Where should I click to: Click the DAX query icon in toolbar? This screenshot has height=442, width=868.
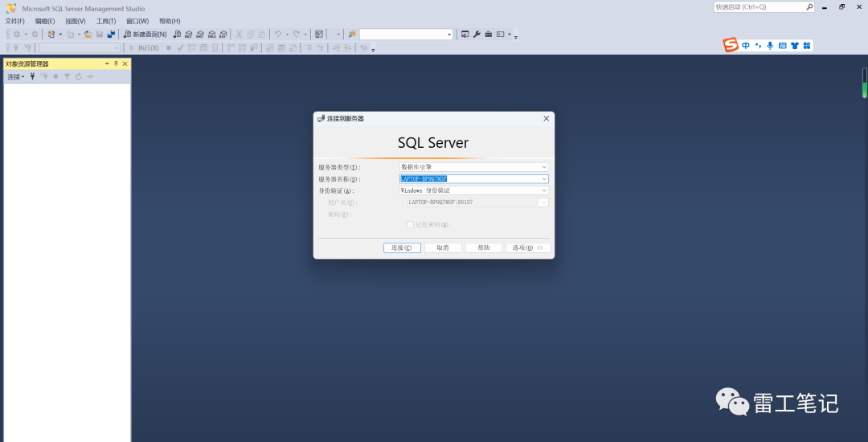(x=223, y=35)
